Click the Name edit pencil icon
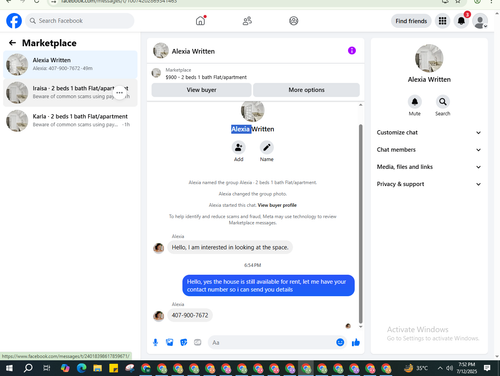The height and width of the screenshot is (376, 500). (x=267, y=147)
